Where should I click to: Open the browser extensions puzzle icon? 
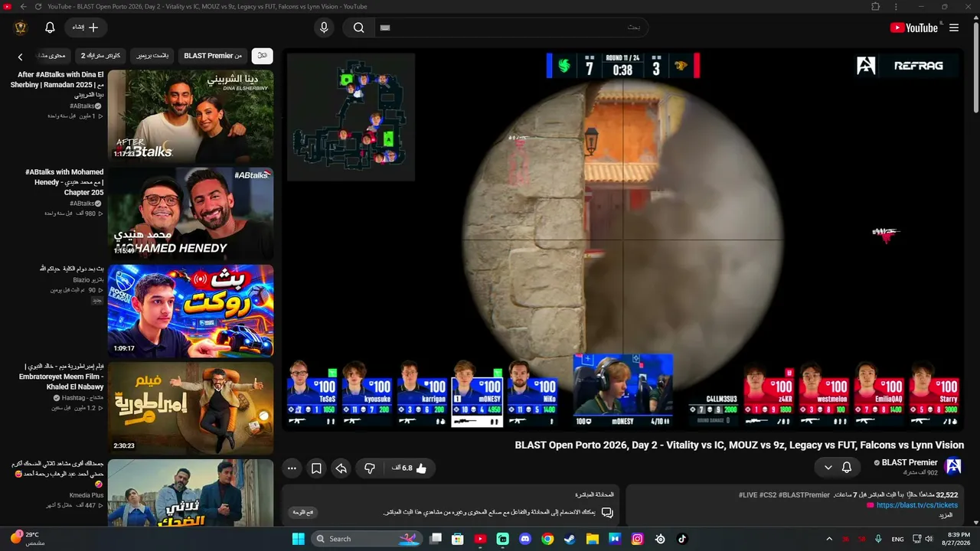(x=876, y=6)
